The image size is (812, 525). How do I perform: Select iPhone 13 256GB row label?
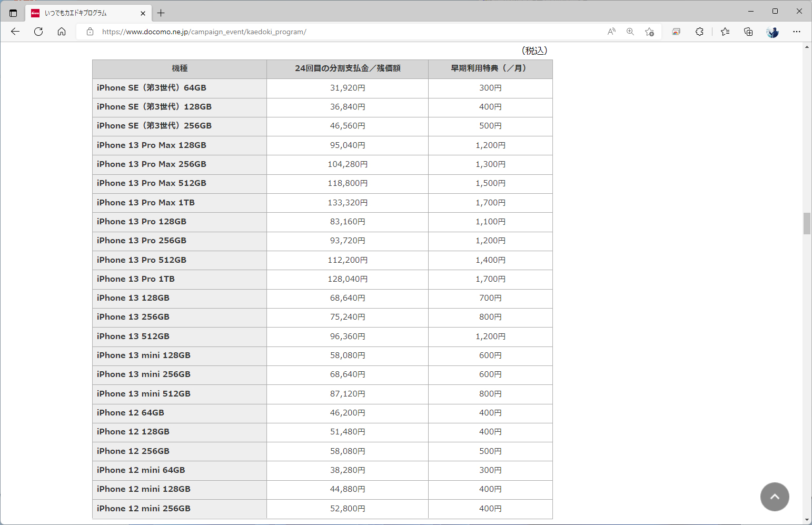coord(133,317)
